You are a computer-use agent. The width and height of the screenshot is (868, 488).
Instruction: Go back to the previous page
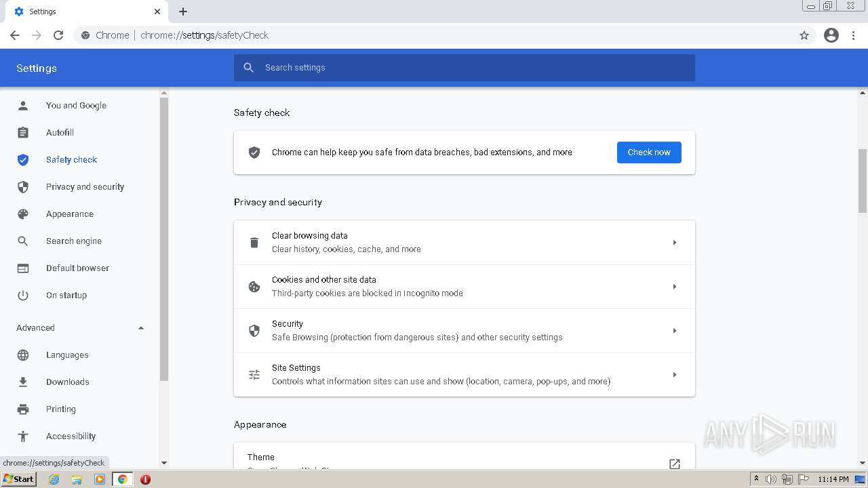15,35
